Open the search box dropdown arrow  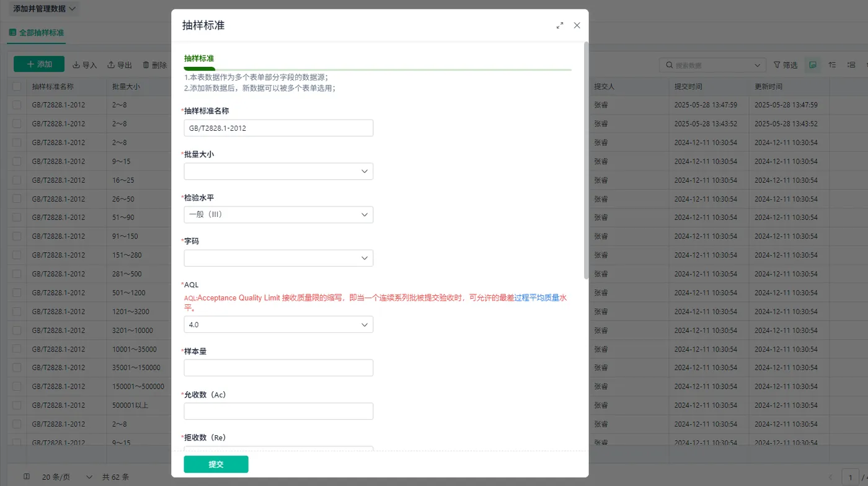[x=758, y=65]
